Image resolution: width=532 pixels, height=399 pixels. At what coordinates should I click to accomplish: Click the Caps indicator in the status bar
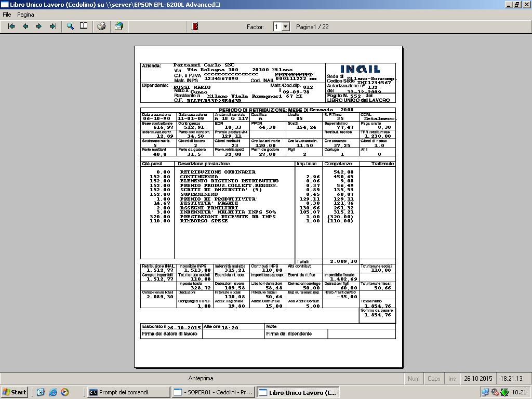[434, 378]
